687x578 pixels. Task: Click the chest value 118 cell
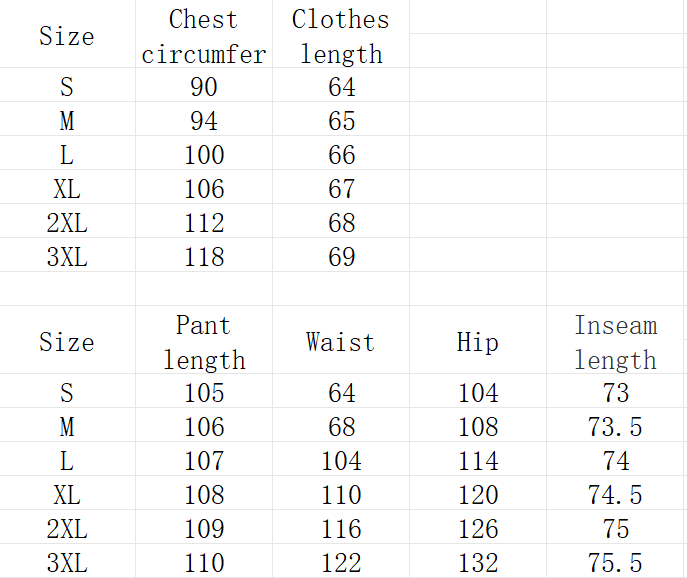point(204,257)
